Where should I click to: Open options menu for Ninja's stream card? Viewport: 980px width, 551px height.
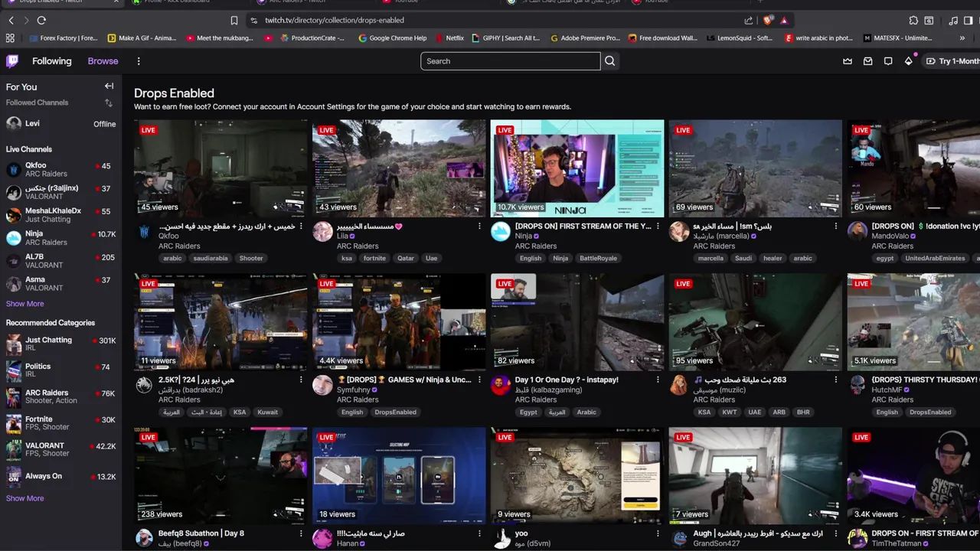pyautogui.click(x=658, y=227)
